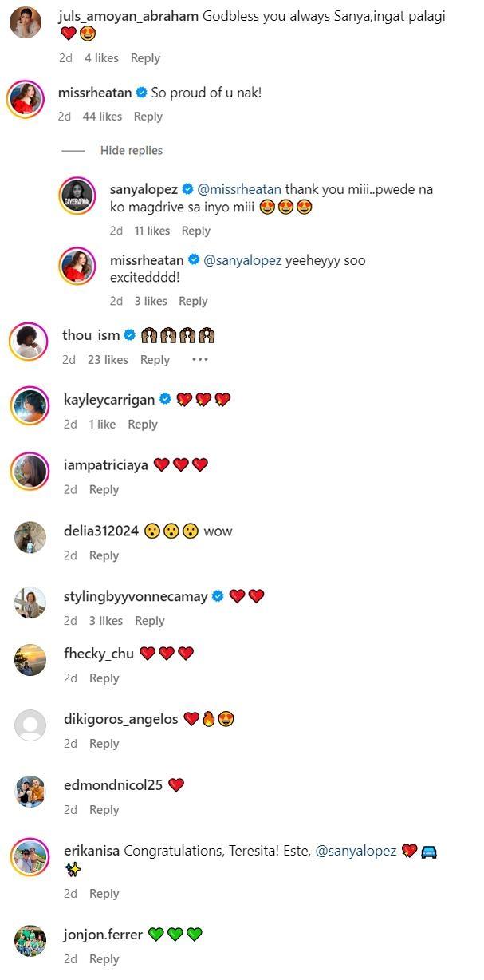Viewport: 484px width, 980px height.
Task: Open delia312024's profile picture
Action: pos(30,538)
